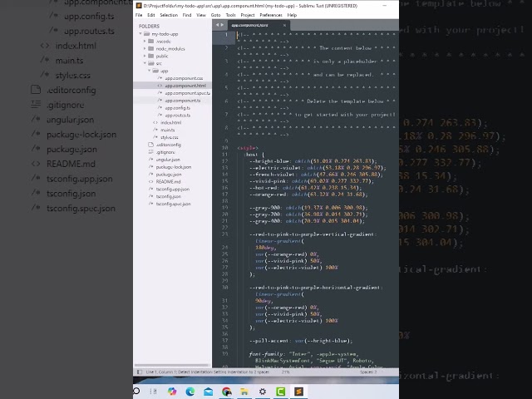The width and height of the screenshot is (532, 399).
Task: Open app.component.ts in the sidebar
Action: coord(183,101)
